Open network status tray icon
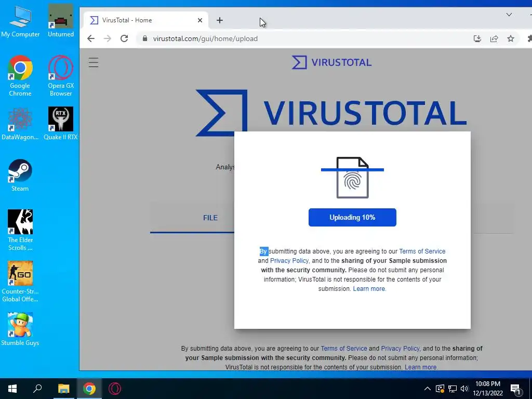Viewport: 532px width, 399px height. 453,389
